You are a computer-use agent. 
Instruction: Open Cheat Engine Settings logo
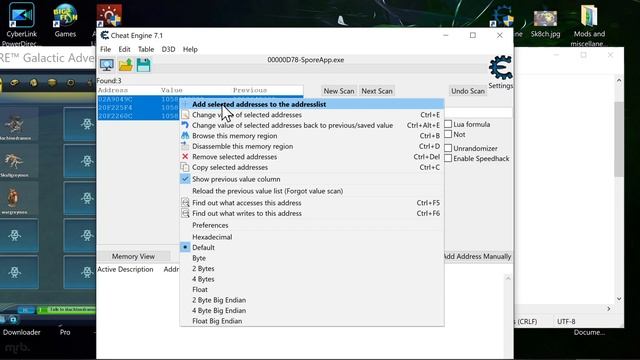click(500, 68)
